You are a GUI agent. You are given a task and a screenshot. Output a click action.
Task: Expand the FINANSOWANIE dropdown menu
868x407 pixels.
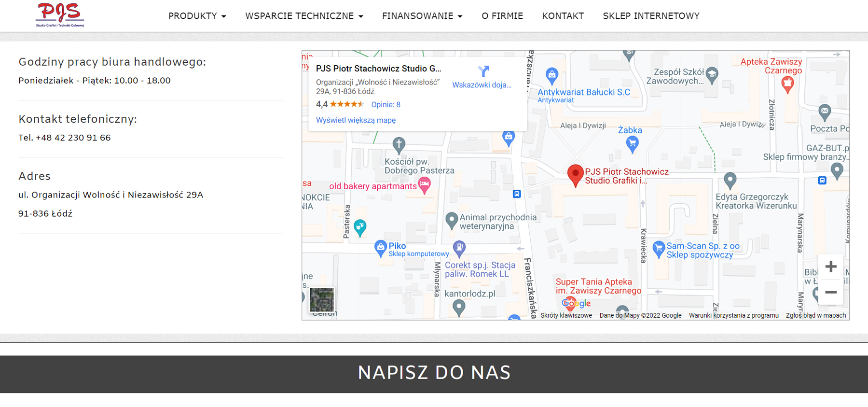pyautogui.click(x=422, y=16)
